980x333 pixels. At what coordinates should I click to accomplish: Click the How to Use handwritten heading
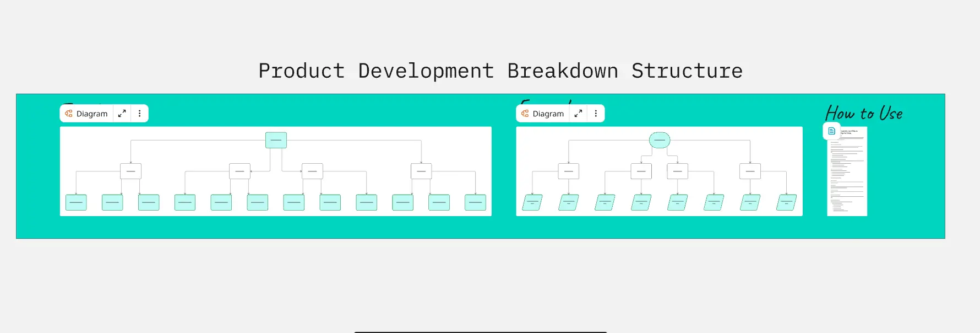[x=864, y=113]
